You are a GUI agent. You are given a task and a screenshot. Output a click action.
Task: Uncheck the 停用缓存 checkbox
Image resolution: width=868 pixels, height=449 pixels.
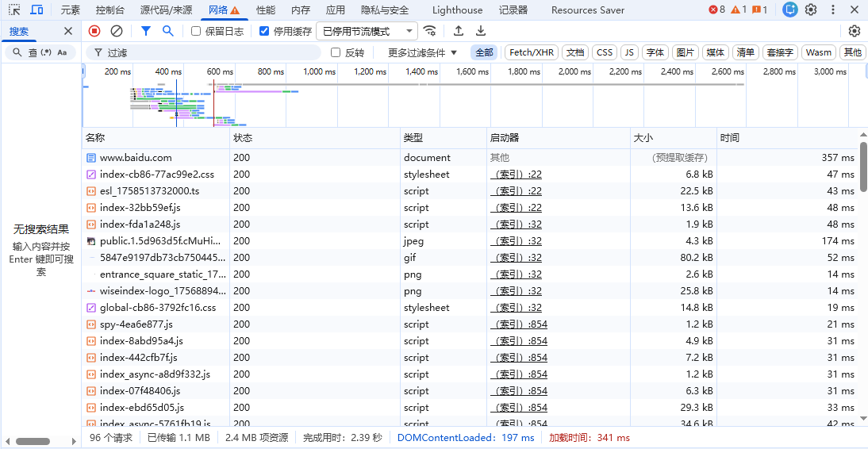(265, 32)
